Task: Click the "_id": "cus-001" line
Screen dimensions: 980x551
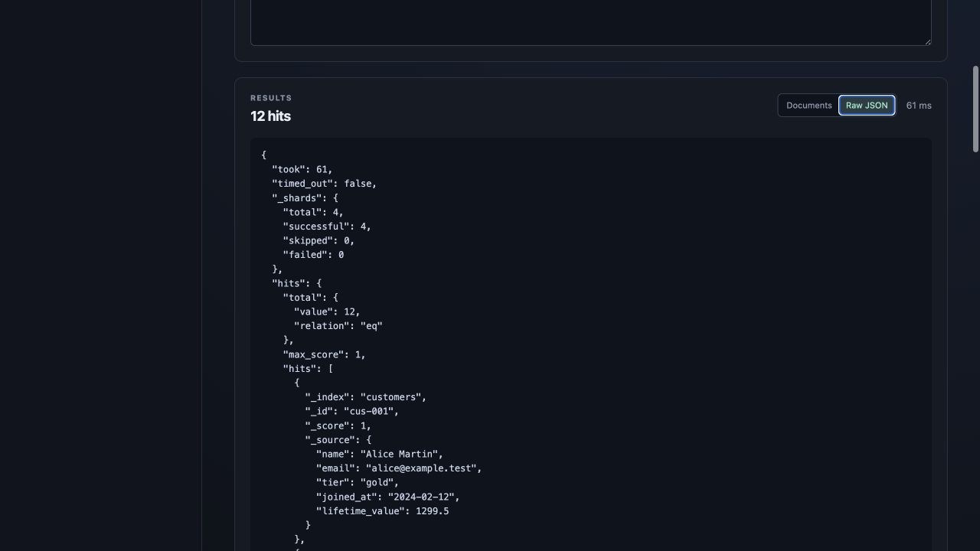Action: (352, 411)
